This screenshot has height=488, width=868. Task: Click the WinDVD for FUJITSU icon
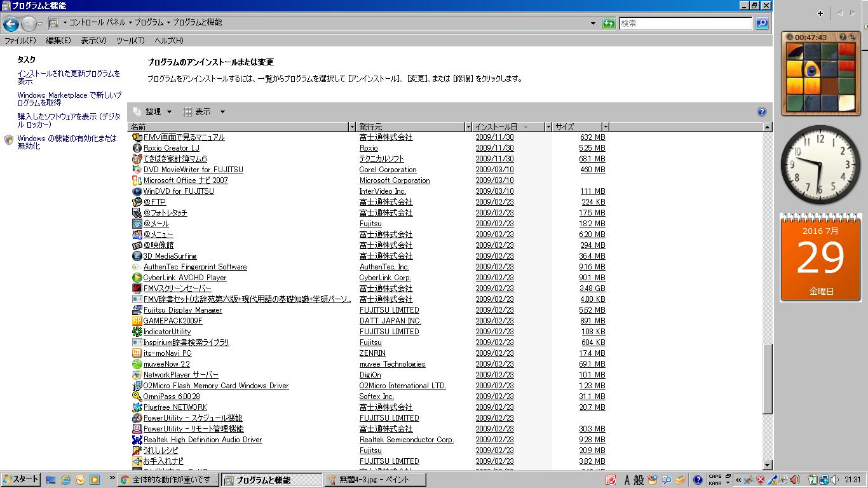[x=137, y=191]
